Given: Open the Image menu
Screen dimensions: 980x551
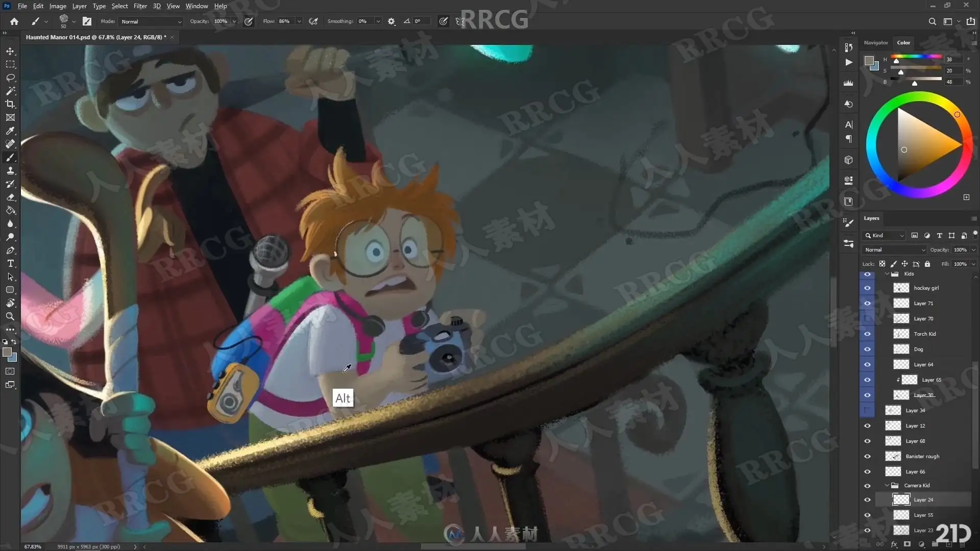Looking at the screenshot, I should pos(58,6).
